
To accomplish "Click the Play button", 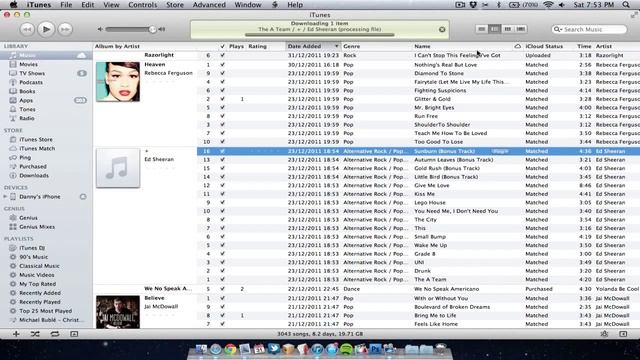I will pyautogui.click(x=46, y=29).
